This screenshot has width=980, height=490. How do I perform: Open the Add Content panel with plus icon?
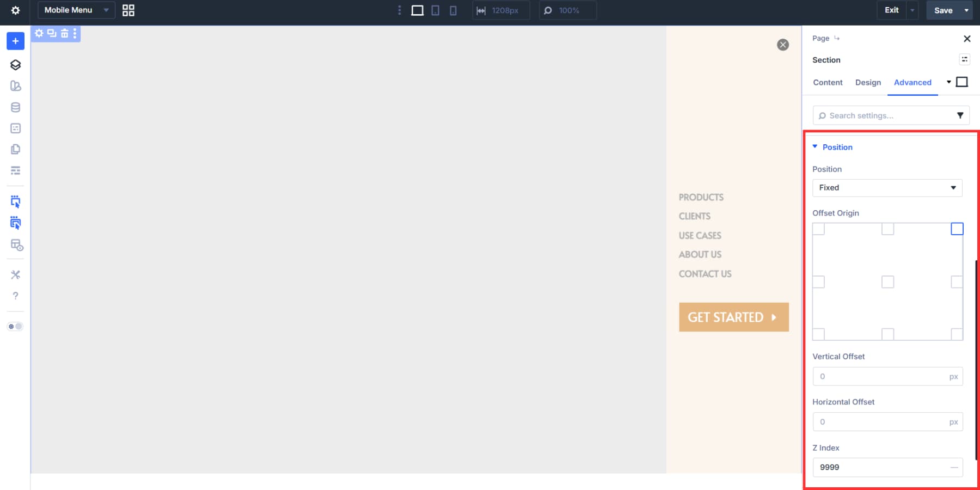[x=15, y=40]
